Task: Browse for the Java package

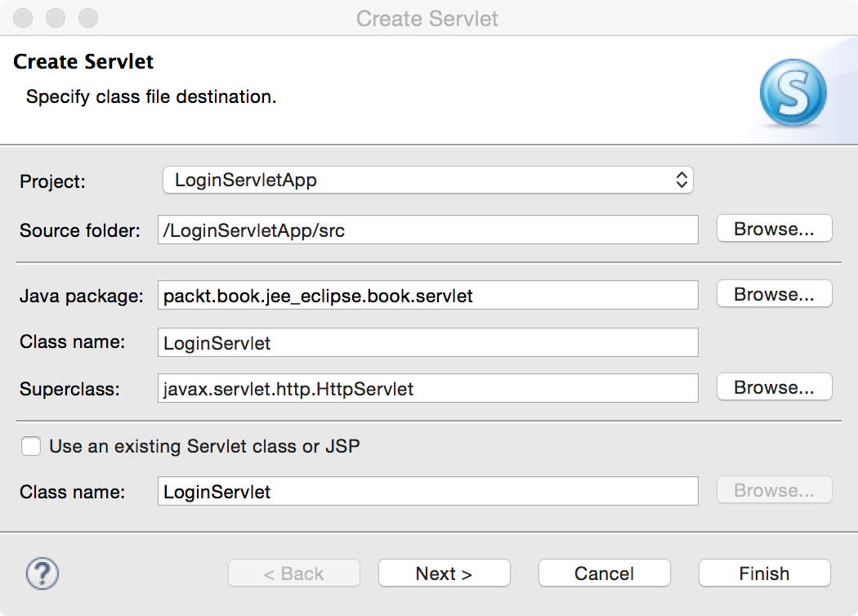Action: tap(774, 294)
